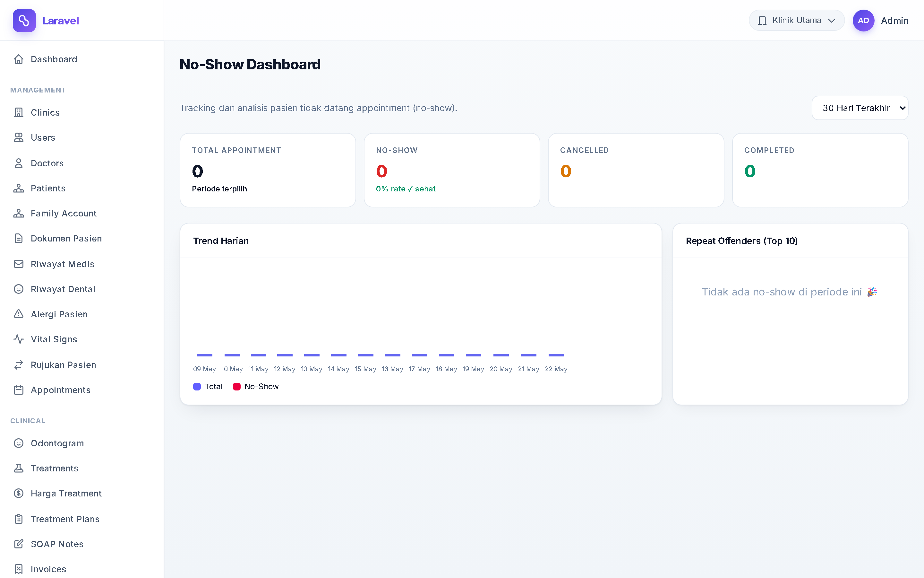Click the Harga Treatment dollar icon
Screen dimensions: 924x578
[19, 494]
